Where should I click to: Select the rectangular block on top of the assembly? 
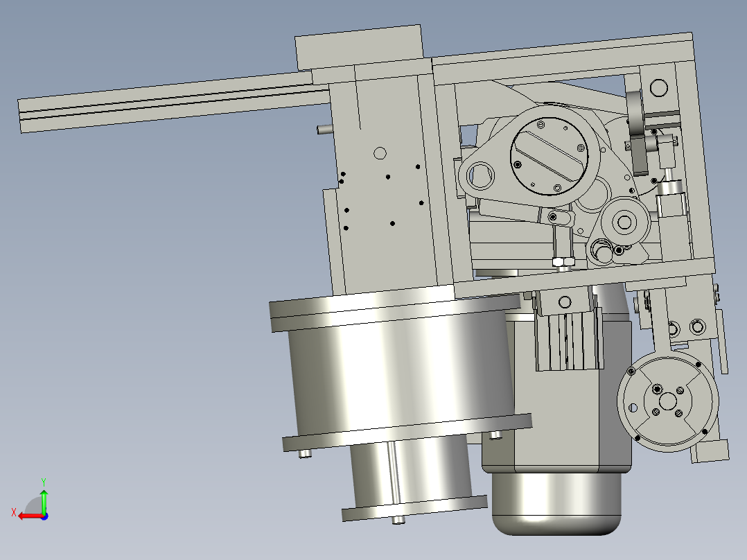tap(359, 46)
